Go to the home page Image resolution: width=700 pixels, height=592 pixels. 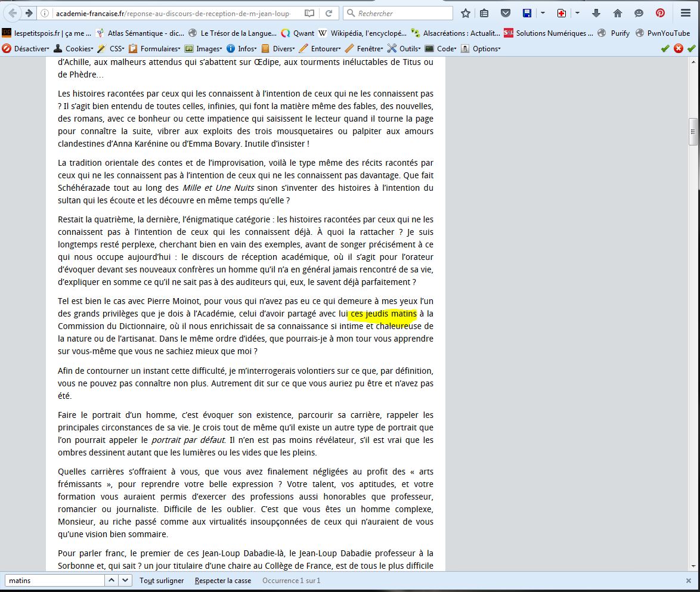(x=617, y=13)
